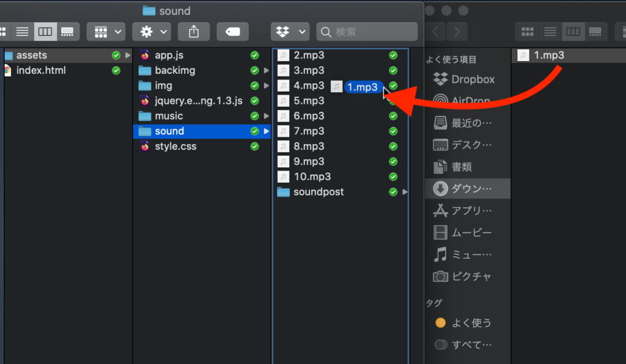The image size is (626, 364).
Task: Click the Share toolbar icon
Action: [x=193, y=31]
